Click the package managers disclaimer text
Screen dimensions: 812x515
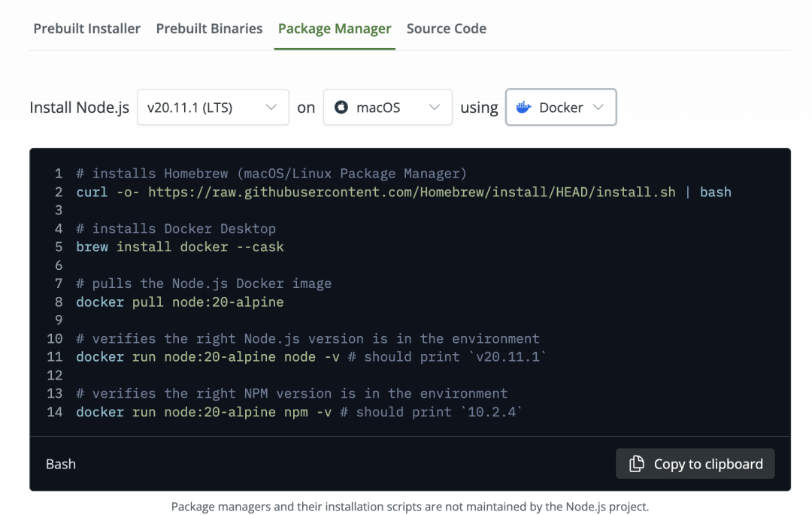[x=410, y=506]
